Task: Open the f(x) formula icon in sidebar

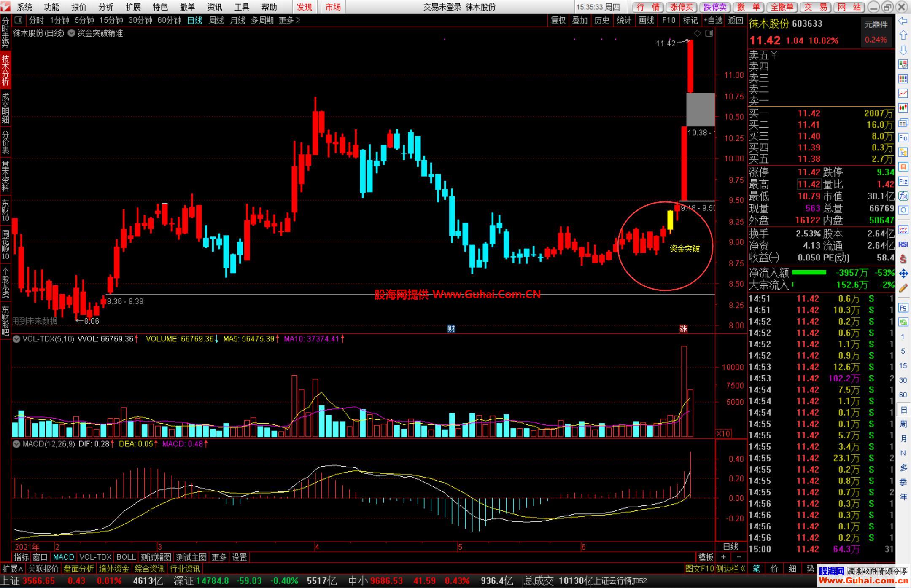Action: pyautogui.click(x=903, y=196)
